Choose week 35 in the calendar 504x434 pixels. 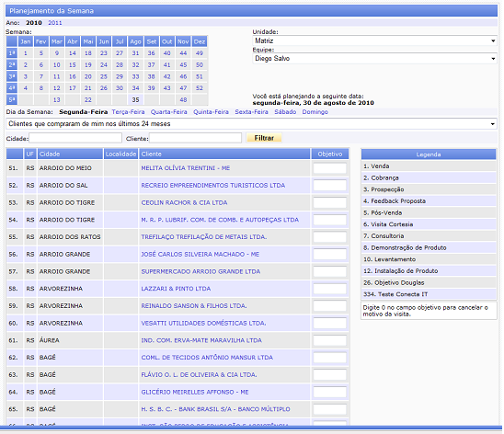tap(135, 99)
